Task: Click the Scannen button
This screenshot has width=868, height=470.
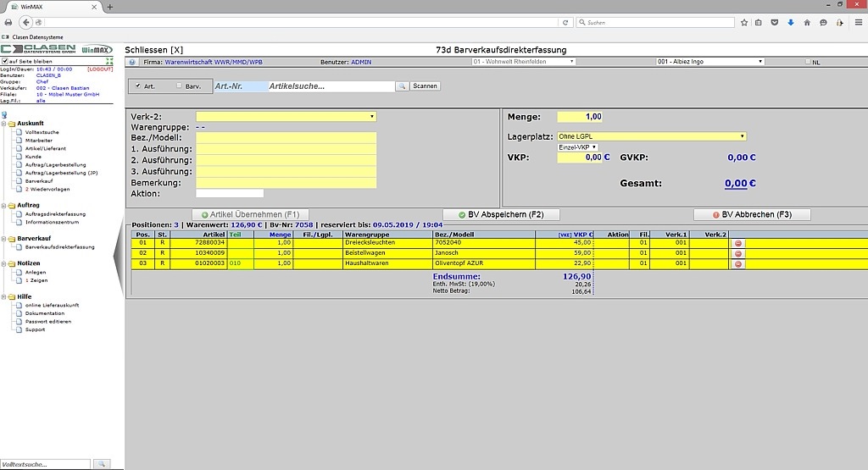Action: pos(426,86)
